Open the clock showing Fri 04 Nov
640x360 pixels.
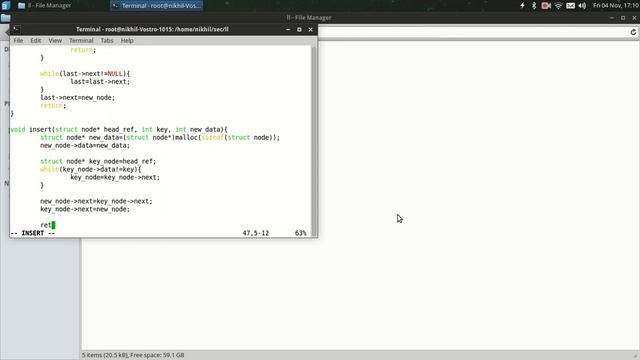pos(616,5)
